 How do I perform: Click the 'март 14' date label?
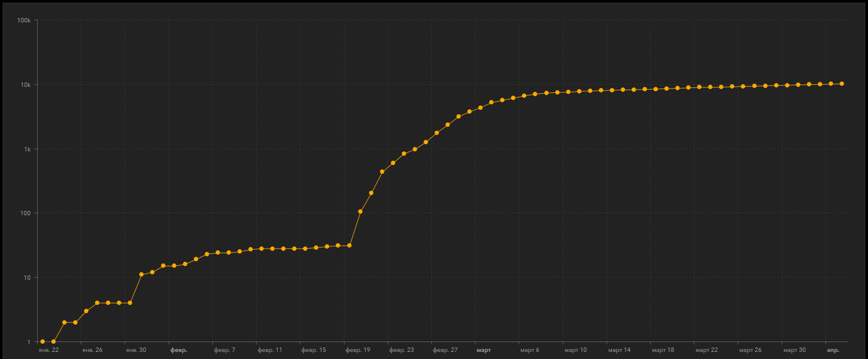coord(619,350)
